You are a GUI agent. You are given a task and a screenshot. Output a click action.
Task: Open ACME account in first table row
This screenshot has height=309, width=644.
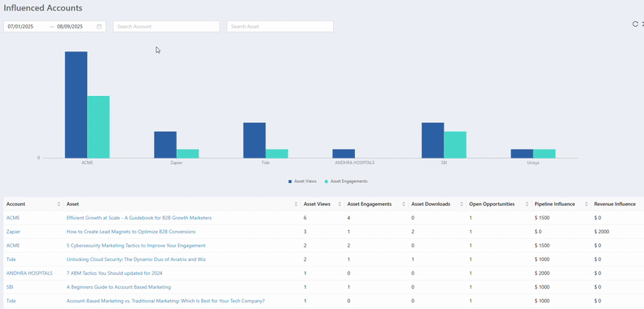pyautogui.click(x=13, y=217)
